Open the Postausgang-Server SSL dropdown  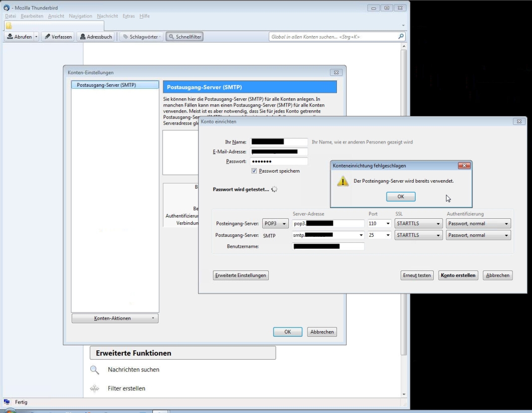coord(418,235)
